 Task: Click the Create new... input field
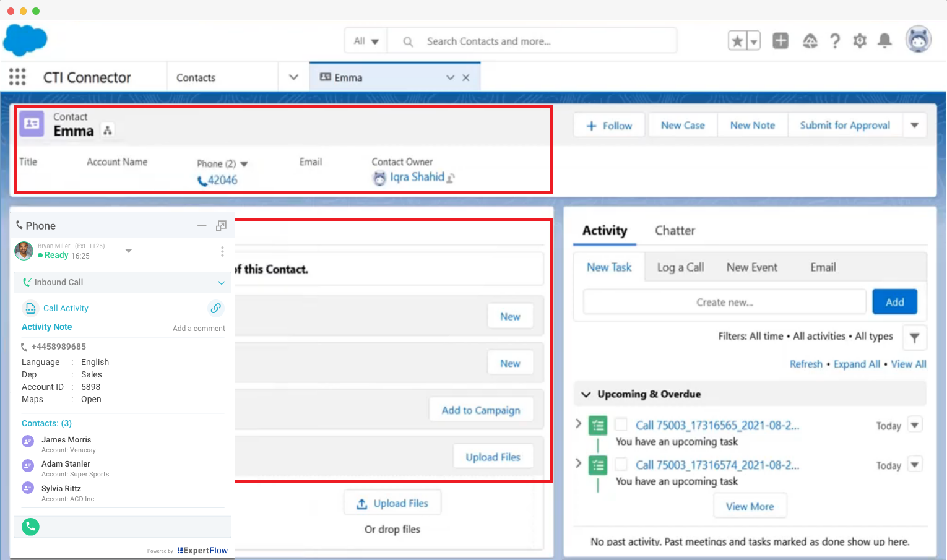click(x=723, y=301)
